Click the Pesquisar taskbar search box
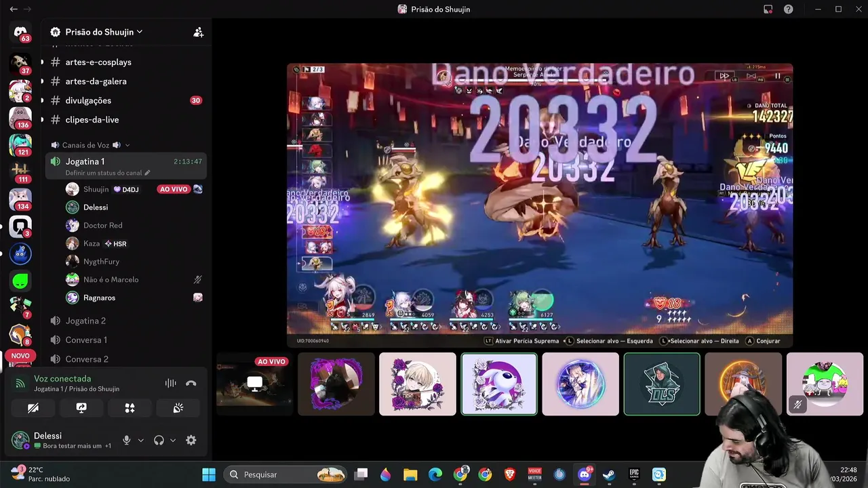Screen dimensions: 868x488 (x=285, y=474)
